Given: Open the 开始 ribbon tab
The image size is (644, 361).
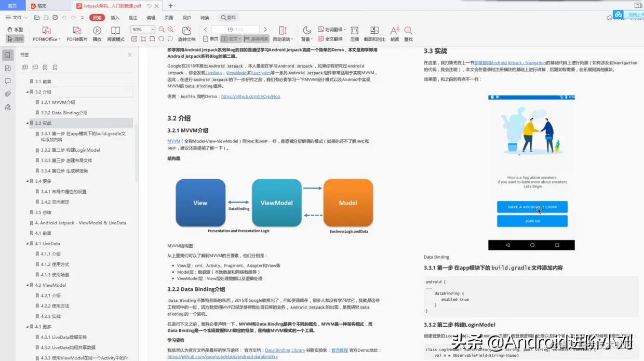Looking at the screenshot, I should (x=97, y=18).
